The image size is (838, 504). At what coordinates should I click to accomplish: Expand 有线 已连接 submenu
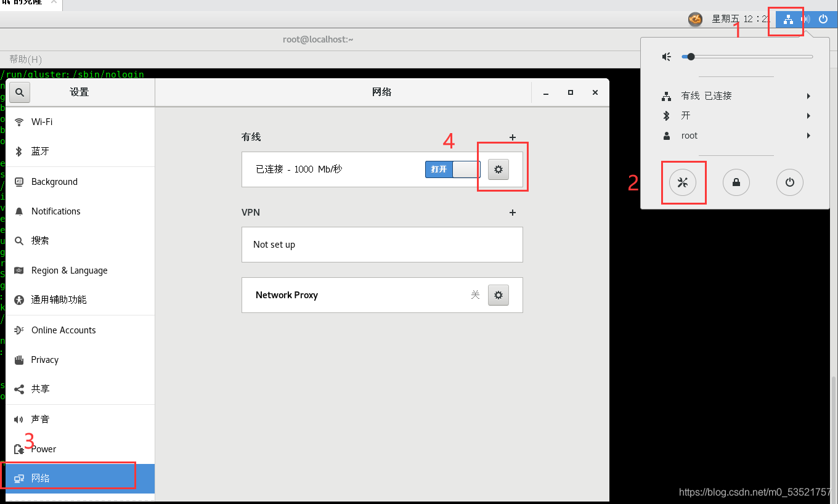click(x=735, y=96)
